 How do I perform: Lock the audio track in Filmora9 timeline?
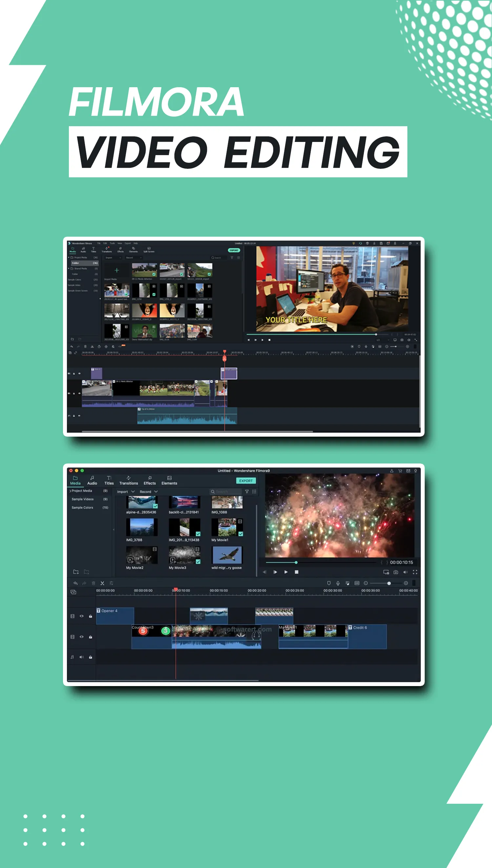click(x=91, y=657)
